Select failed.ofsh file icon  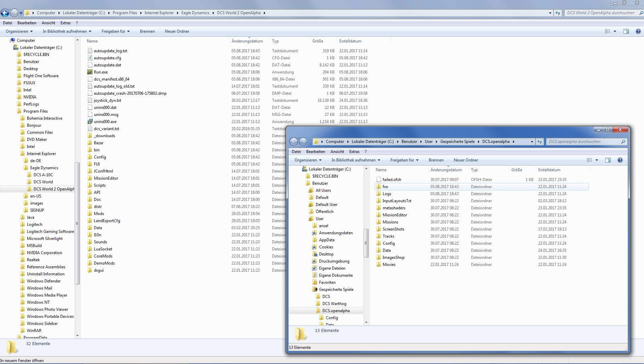coord(378,179)
